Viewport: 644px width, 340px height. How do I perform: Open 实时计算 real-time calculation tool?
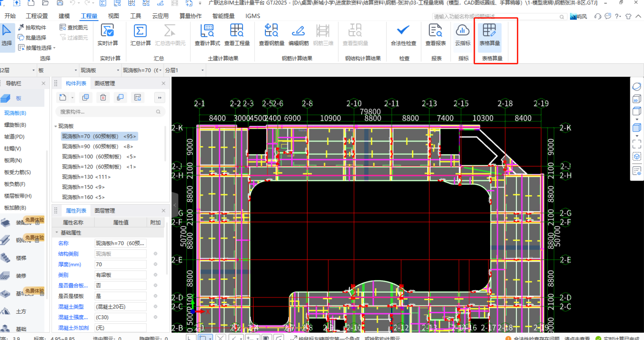[x=108, y=35]
